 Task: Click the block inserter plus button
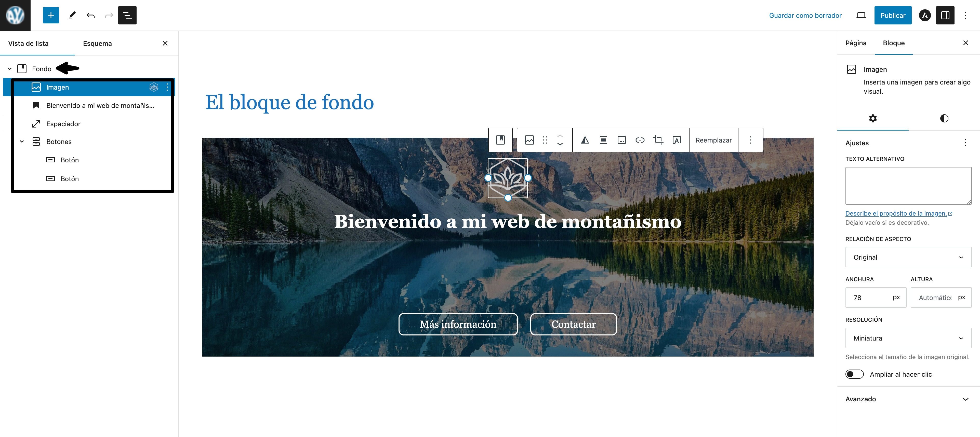pos(51,15)
